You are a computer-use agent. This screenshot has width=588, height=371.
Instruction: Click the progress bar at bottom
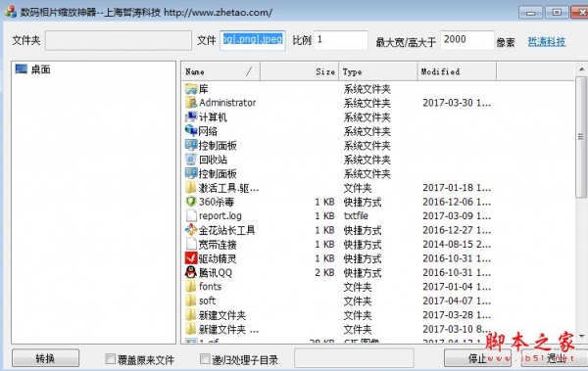click(x=354, y=358)
